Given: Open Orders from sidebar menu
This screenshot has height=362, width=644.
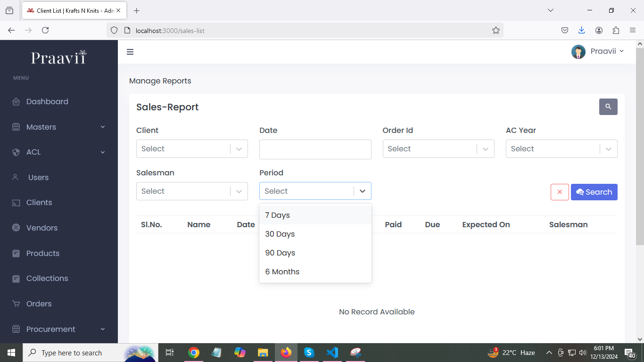Looking at the screenshot, I should pos(39,304).
